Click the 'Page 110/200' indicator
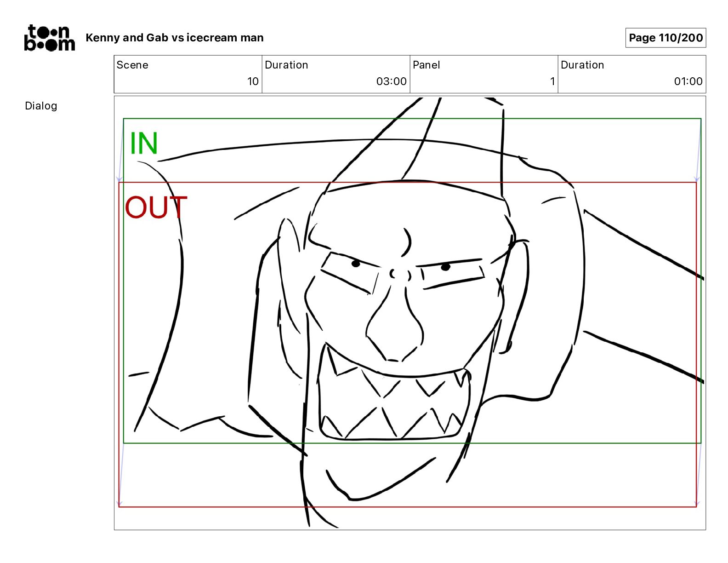The image size is (728, 563). [665, 38]
